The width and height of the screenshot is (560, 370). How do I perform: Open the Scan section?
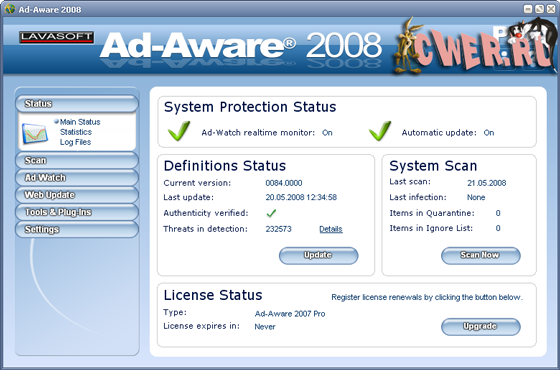click(x=76, y=160)
